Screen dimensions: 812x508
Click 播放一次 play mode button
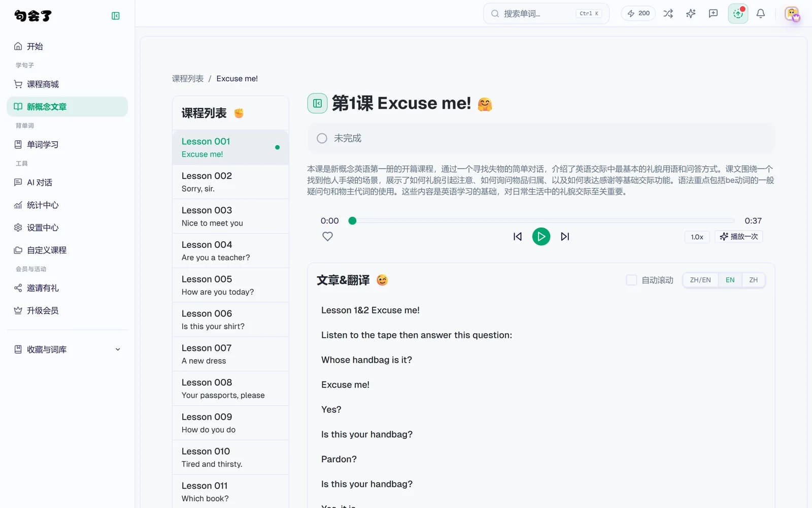point(738,236)
